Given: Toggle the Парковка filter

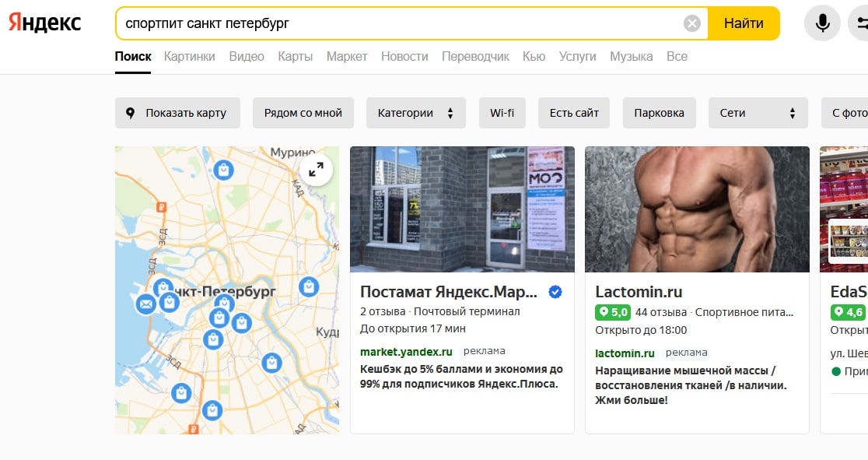Looking at the screenshot, I should [659, 113].
